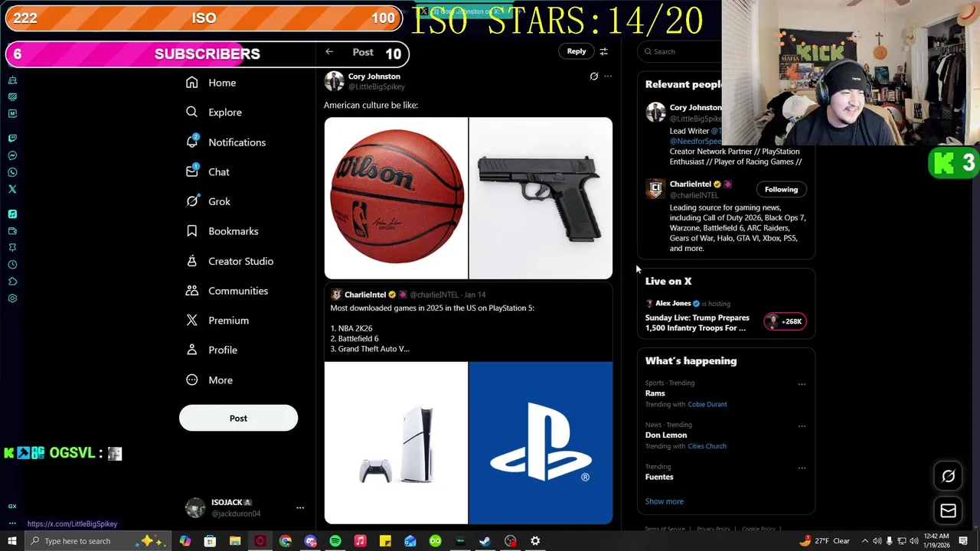
Task: Open Grok from the sidebar
Action: (208, 201)
